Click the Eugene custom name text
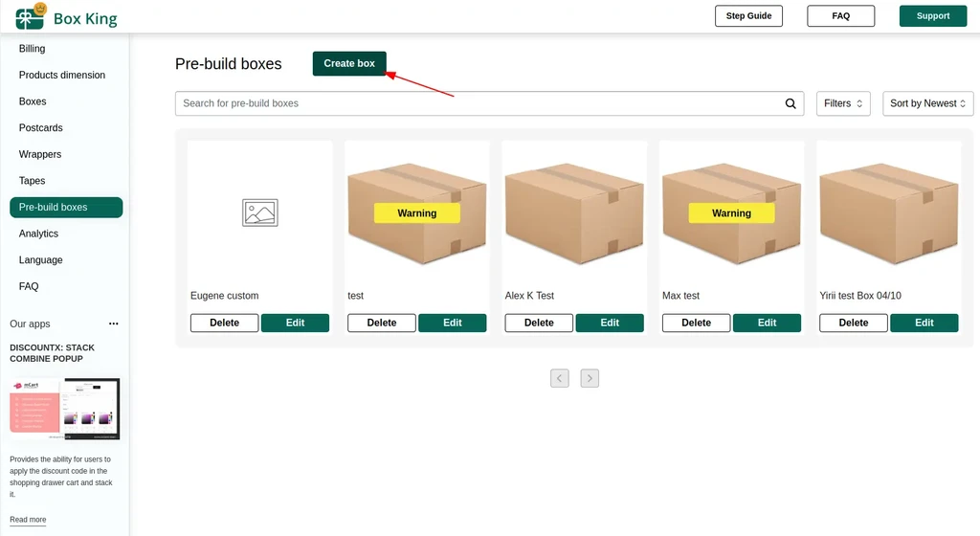The image size is (980, 536). [x=224, y=296]
